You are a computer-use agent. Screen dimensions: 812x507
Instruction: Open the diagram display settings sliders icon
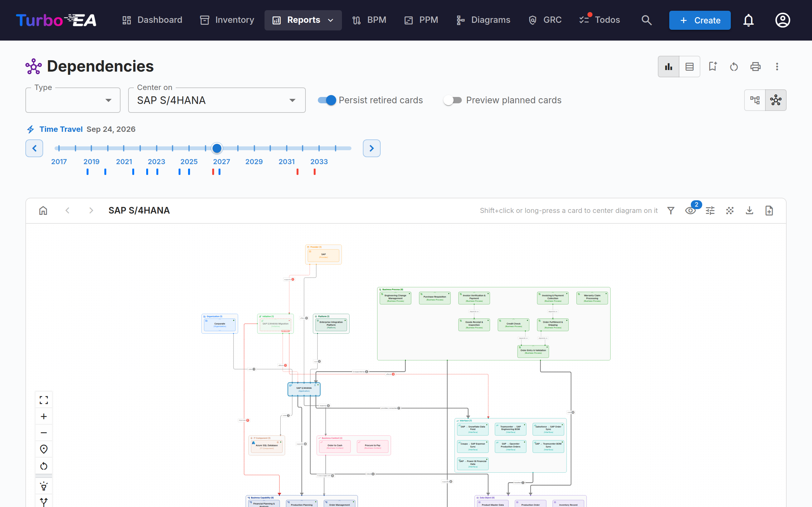pyautogui.click(x=710, y=211)
